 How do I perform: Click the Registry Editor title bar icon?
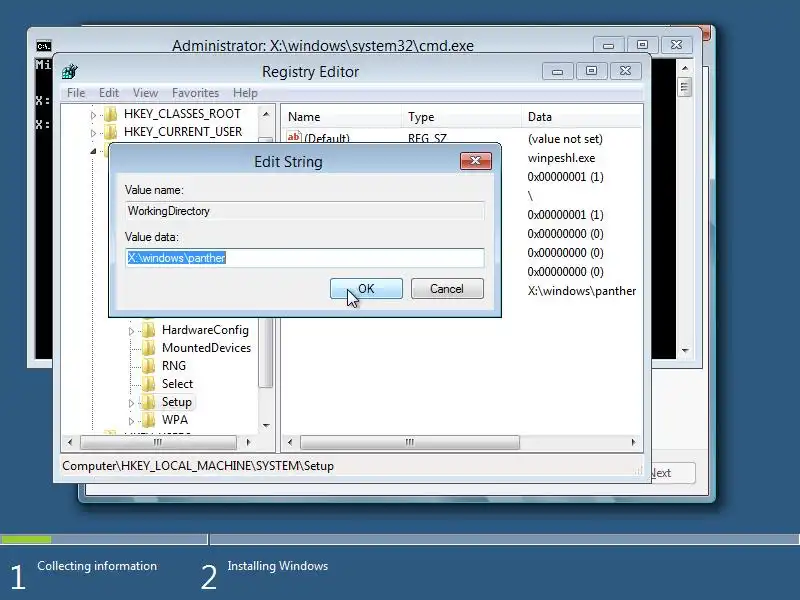70,71
